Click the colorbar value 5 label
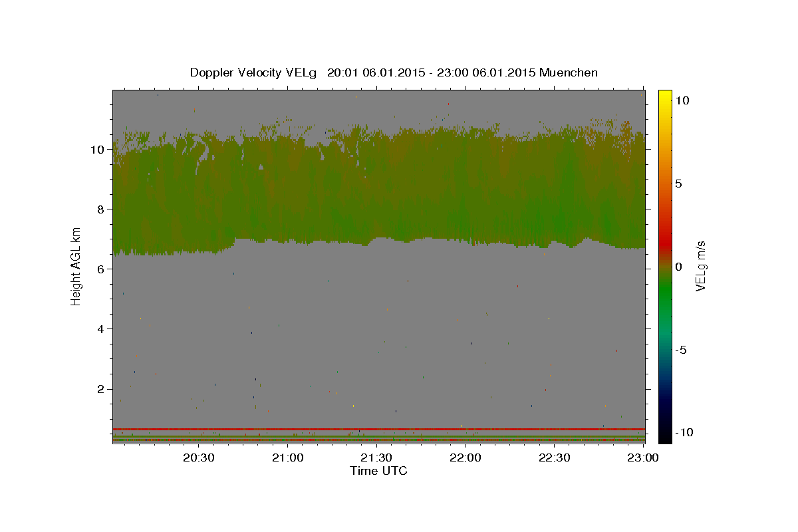 click(x=678, y=184)
